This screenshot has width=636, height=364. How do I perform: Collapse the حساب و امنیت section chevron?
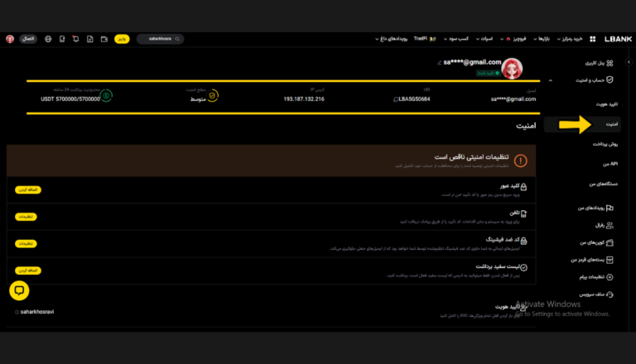pyautogui.click(x=551, y=81)
